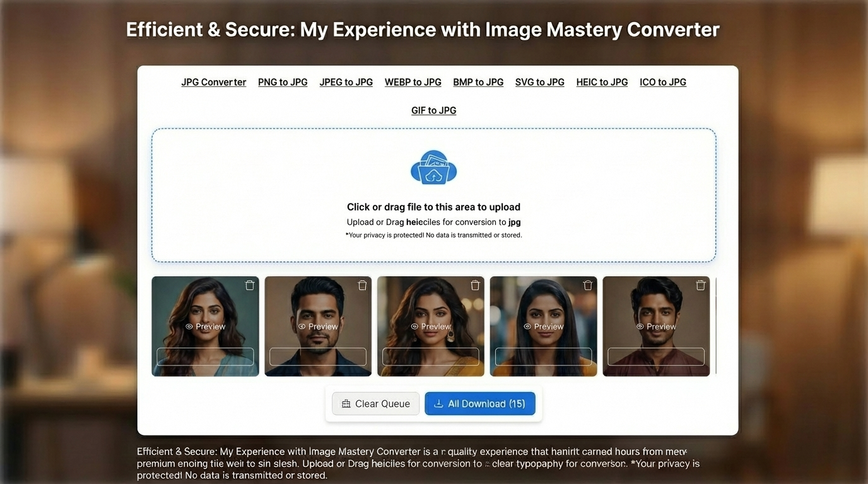This screenshot has width=868, height=484.
Task: Click the upload drop area
Action: click(433, 195)
